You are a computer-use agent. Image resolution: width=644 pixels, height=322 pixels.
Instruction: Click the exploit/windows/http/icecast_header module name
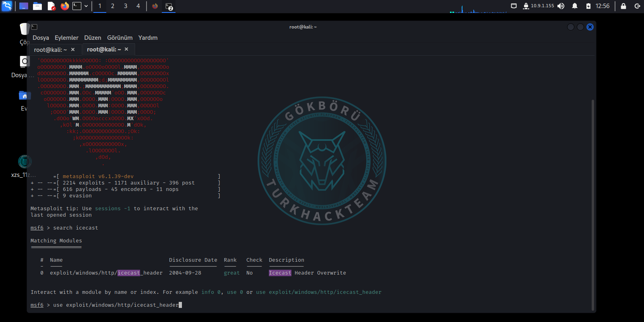[106, 273]
